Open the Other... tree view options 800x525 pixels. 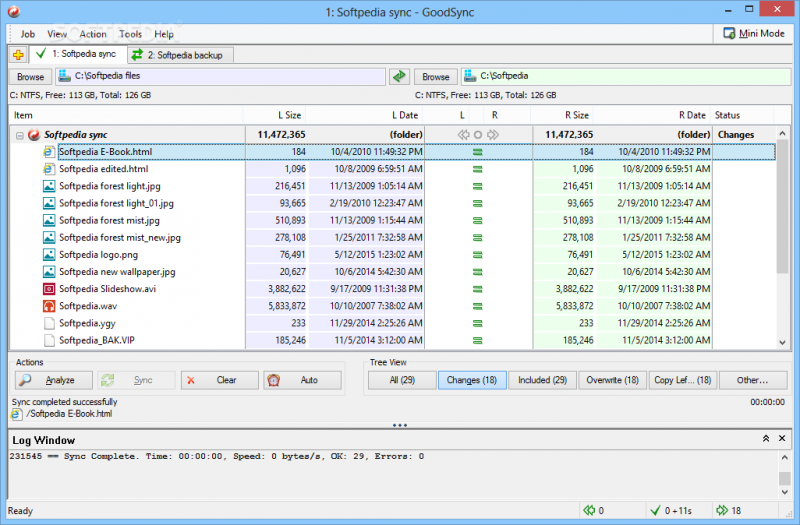pyautogui.click(x=752, y=380)
